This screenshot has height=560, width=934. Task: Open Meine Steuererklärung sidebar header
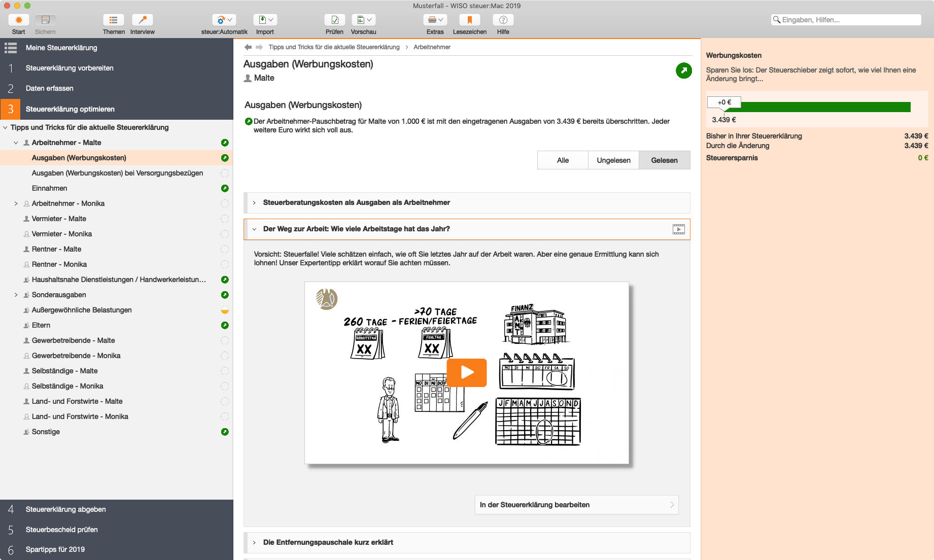(x=117, y=48)
